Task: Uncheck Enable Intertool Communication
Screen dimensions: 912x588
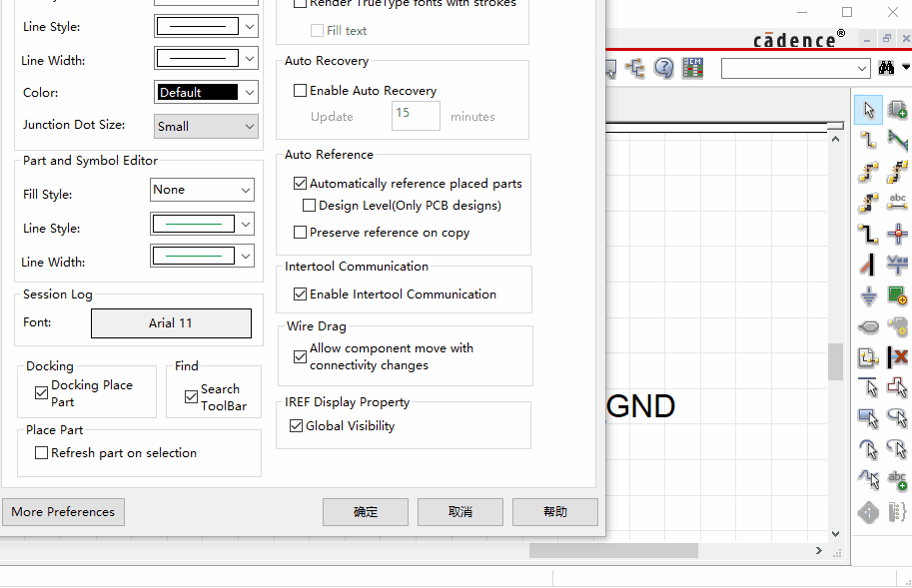Action: coord(300,294)
